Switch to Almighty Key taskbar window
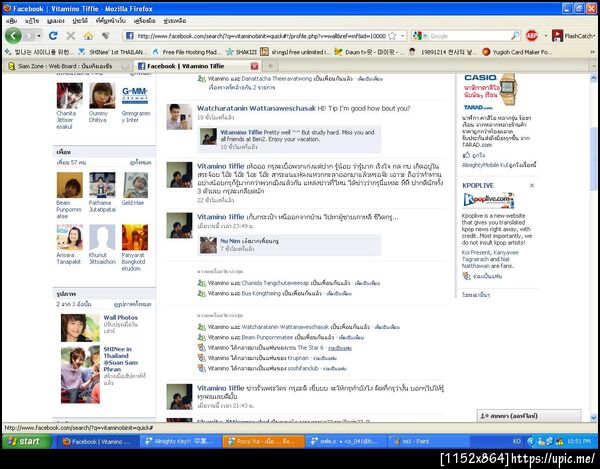Screen dimensions: 600x469 pyautogui.click(x=179, y=441)
